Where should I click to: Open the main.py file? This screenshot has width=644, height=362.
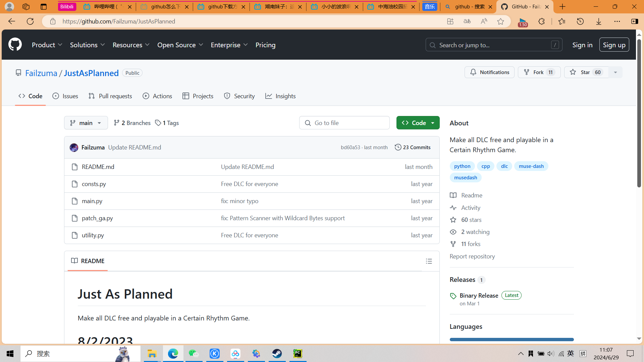coord(92,201)
